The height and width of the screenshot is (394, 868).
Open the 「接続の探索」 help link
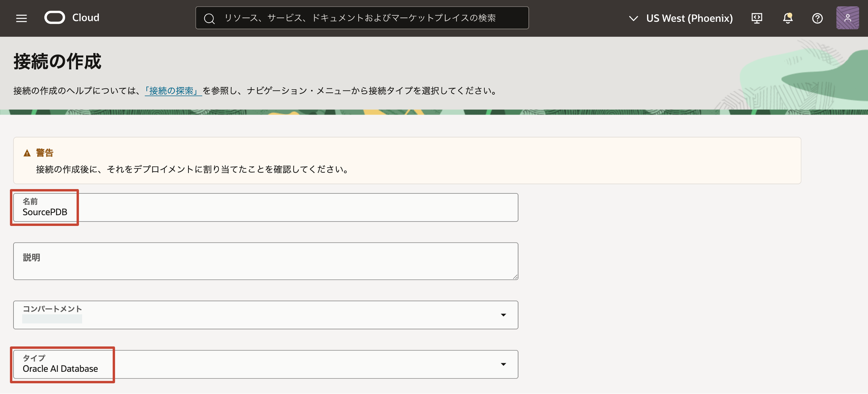[173, 90]
